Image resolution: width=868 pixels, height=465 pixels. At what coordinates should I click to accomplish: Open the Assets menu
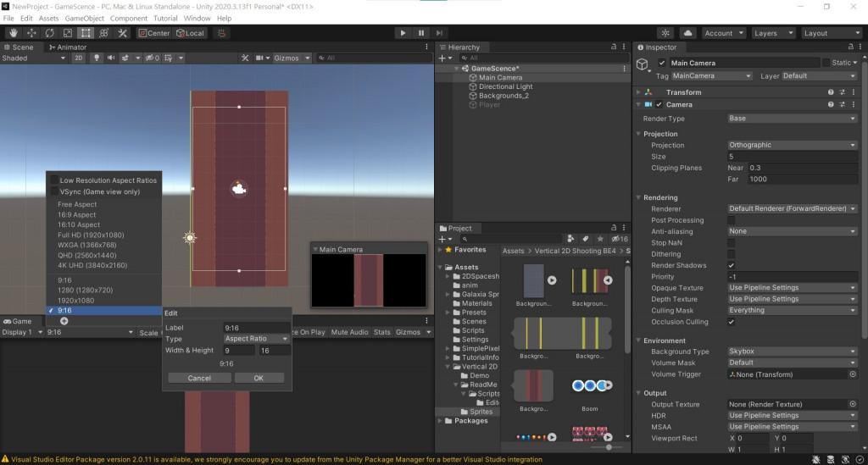(x=48, y=19)
